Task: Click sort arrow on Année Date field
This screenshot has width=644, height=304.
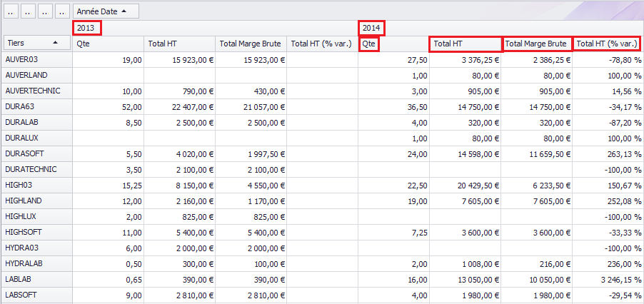Action: click(x=125, y=11)
